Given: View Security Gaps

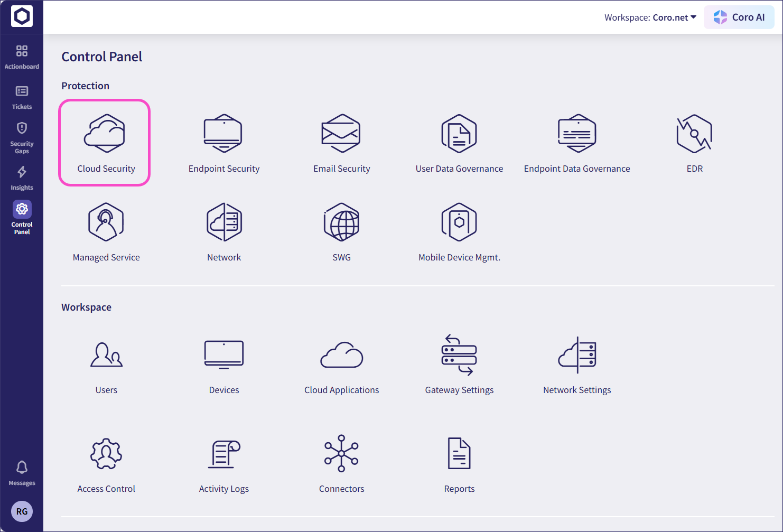Looking at the screenshot, I should [x=22, y=136].
